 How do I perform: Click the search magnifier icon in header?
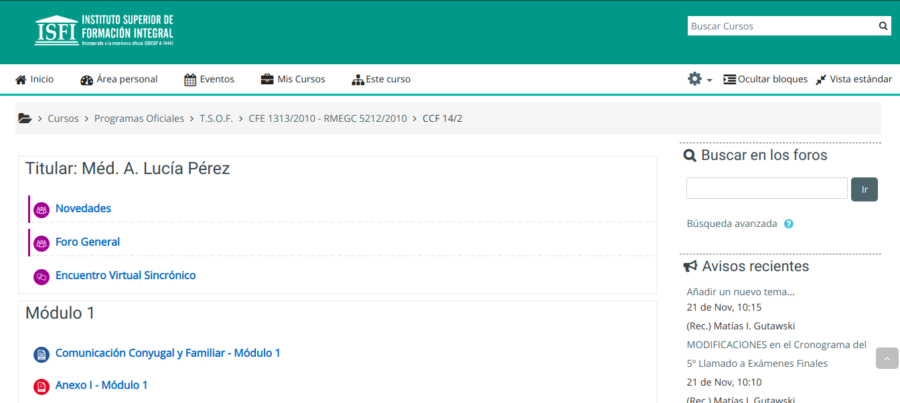883,26
